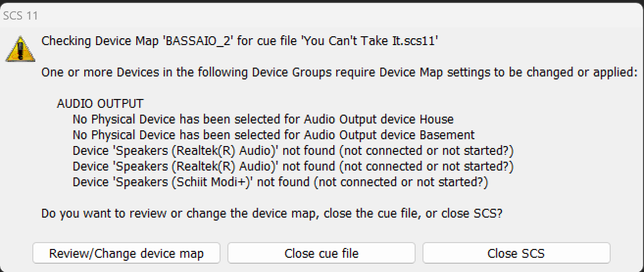Click the word 'Basement' in the message
The width and height of the screenshot is (644, 272).
tap(447, 135)
